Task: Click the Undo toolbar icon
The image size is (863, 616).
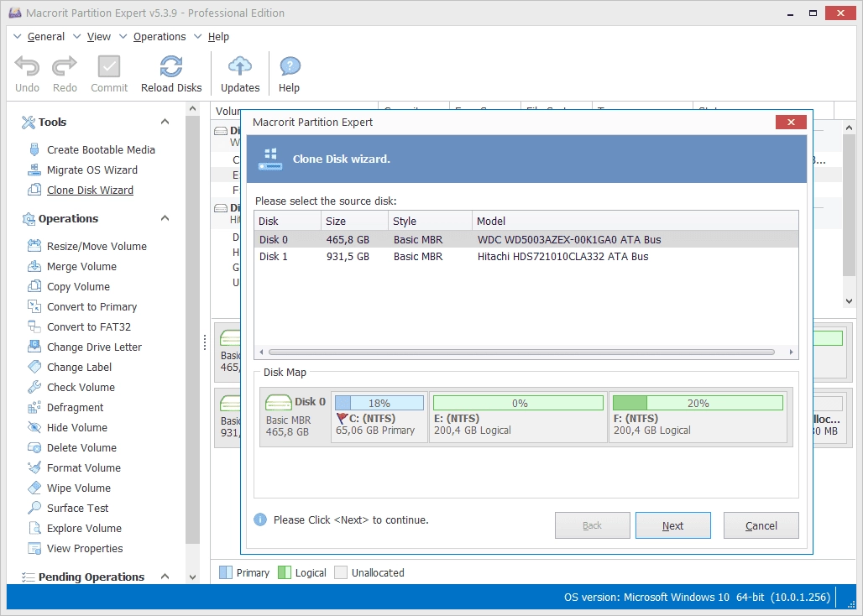Action: pos(26,66)
